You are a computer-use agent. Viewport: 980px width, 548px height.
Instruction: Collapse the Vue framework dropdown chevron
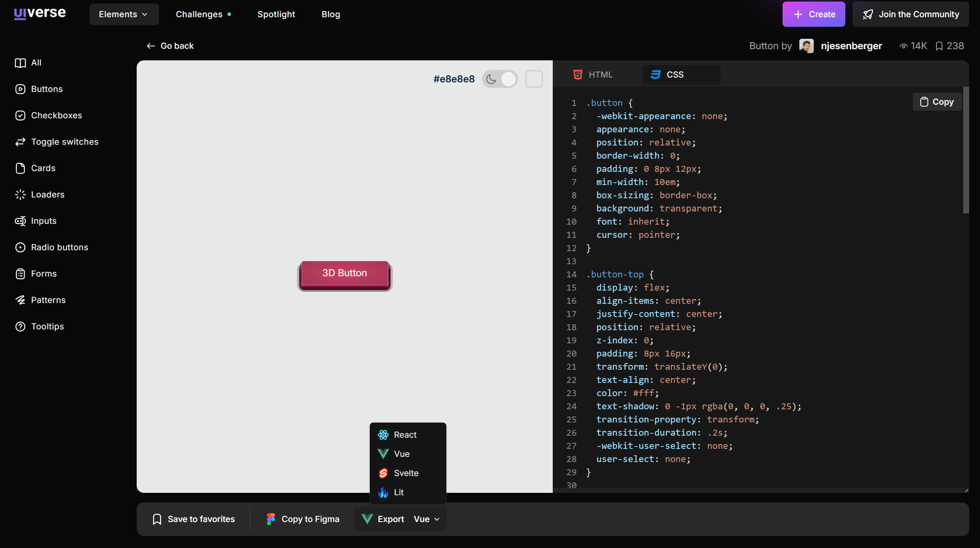437,519
